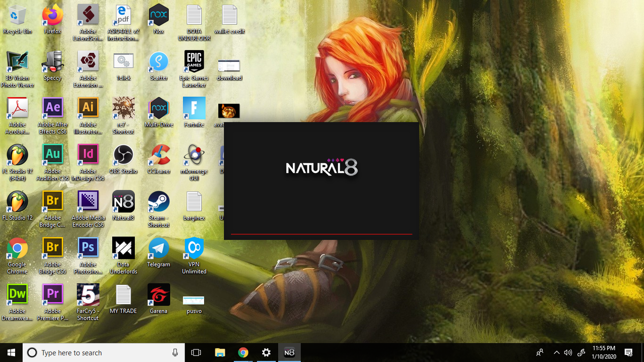Viewport: 644px width, 362px height.
Task: Select the Garena desktop shortcut
Action: [x=158, y=299]
